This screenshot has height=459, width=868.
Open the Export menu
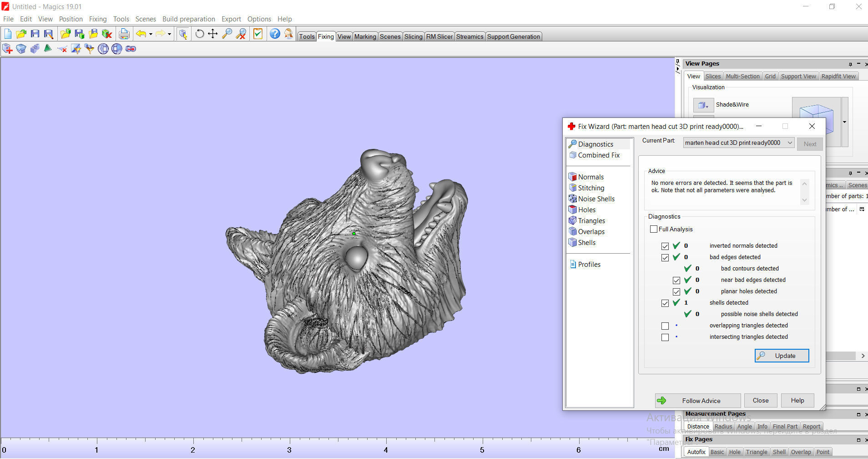coord(231,19)
